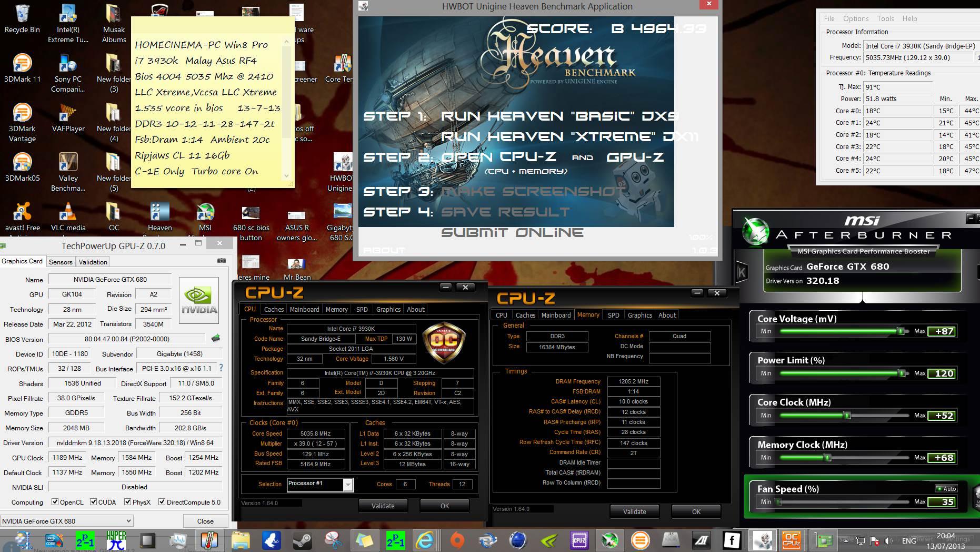Open Caches tab in CPU-Z CPU window
The image size is (980, 552).
click(274, 309)
